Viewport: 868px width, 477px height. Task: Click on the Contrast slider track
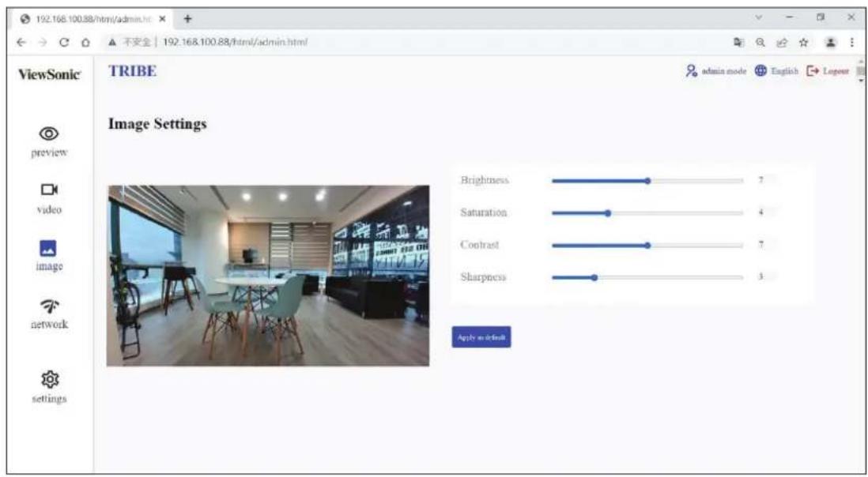pos(647,246)
